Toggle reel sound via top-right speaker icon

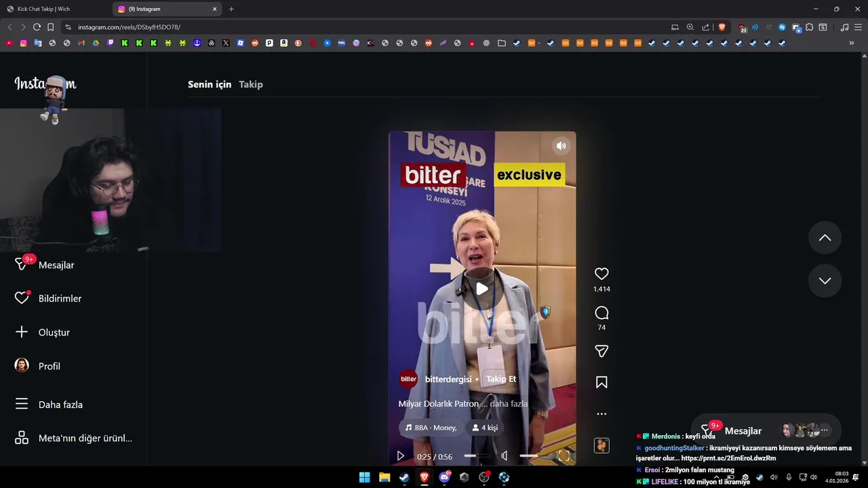coord(561,146)
